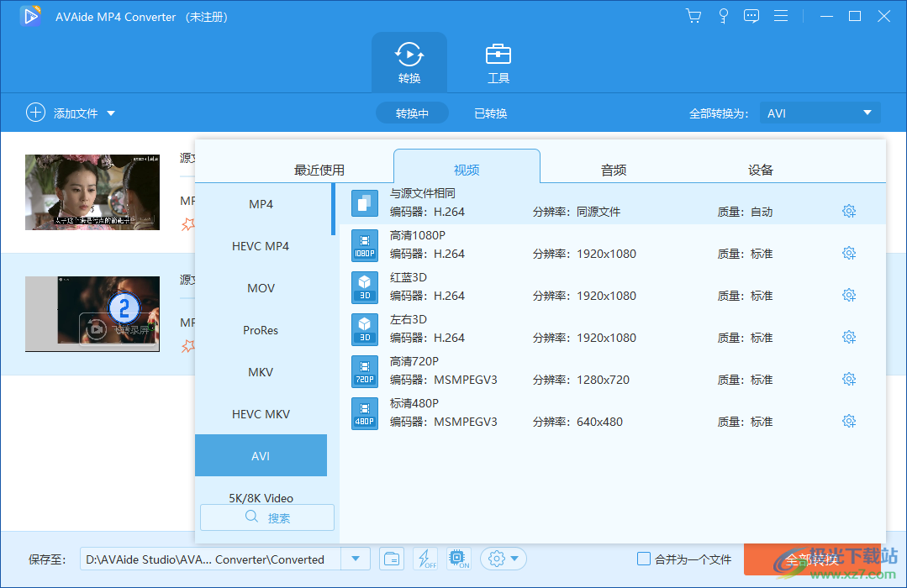Open the hamburger menu icon

click(781, 16)
